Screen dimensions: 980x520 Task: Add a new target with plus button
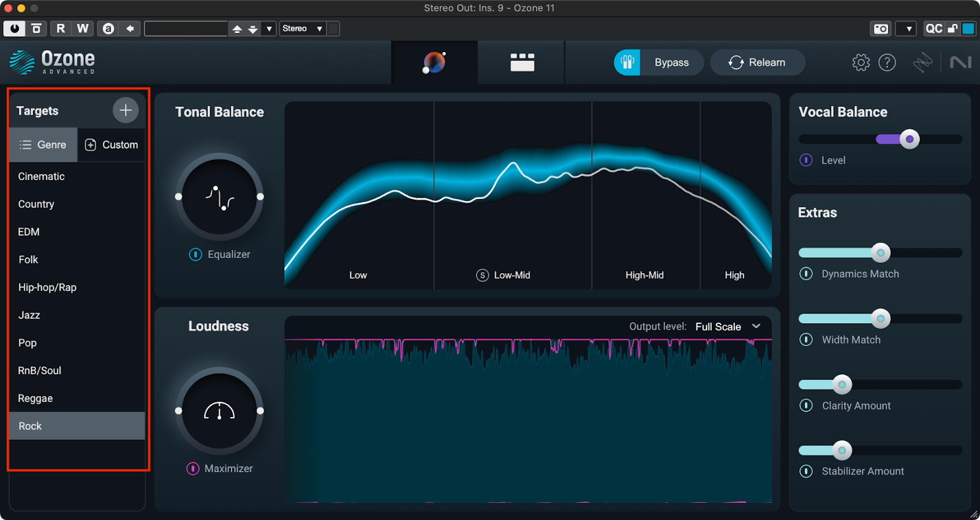pyautogui.click(x=126, y=110)
